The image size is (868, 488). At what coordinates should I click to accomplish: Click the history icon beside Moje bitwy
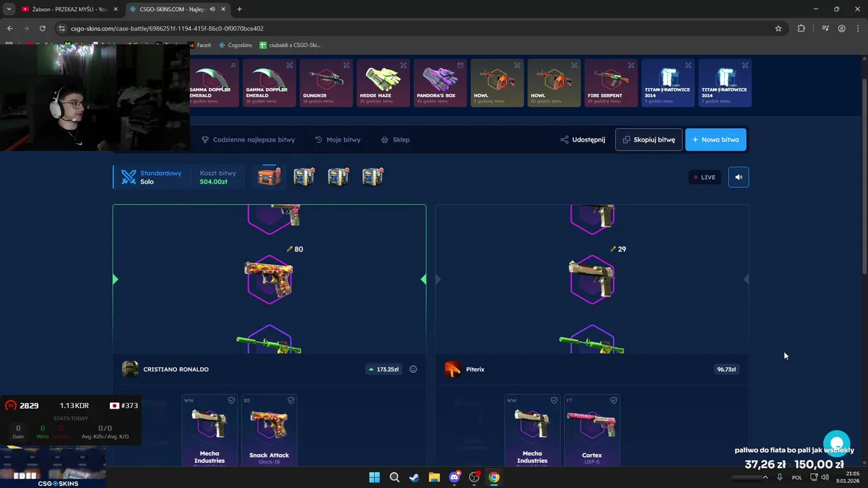(319, 140)
